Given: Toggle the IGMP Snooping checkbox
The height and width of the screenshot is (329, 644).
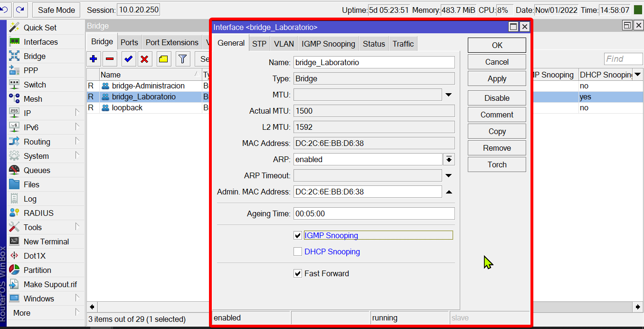Looking at the screenshot, I should point(298,235).
